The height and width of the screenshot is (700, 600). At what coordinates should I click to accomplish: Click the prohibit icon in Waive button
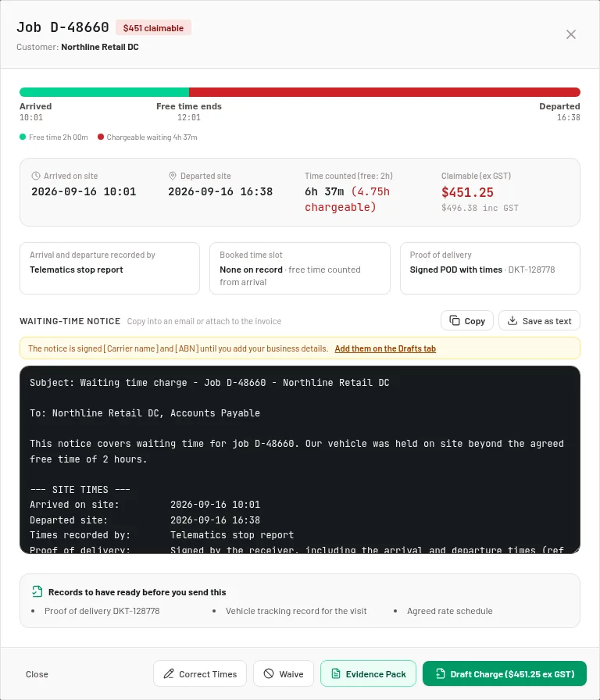point(269,673)
